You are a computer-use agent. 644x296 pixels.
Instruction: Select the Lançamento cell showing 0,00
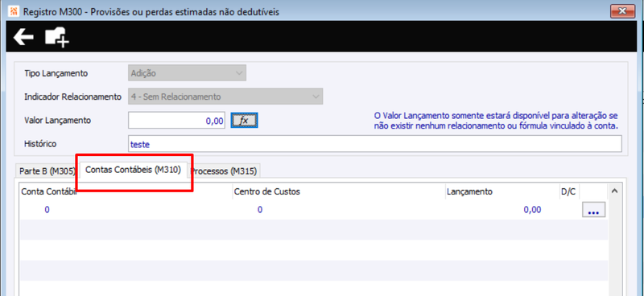tap(502, 210)
